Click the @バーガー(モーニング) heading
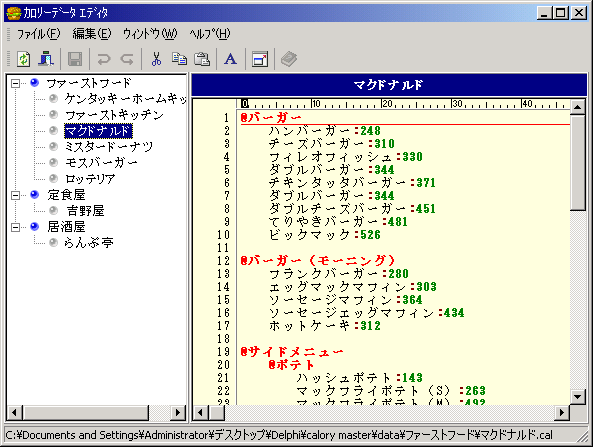Screen dimensions: 593x447 [318, 261]
